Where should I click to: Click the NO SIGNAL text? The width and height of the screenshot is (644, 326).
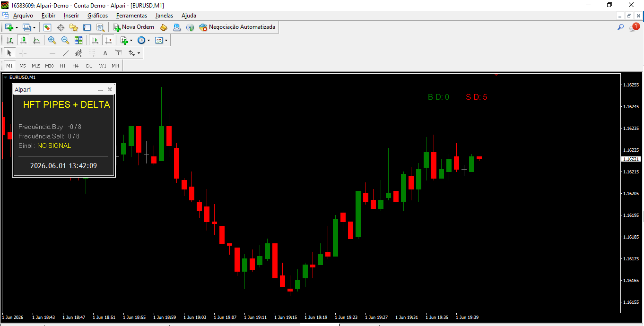pos(54,146)
